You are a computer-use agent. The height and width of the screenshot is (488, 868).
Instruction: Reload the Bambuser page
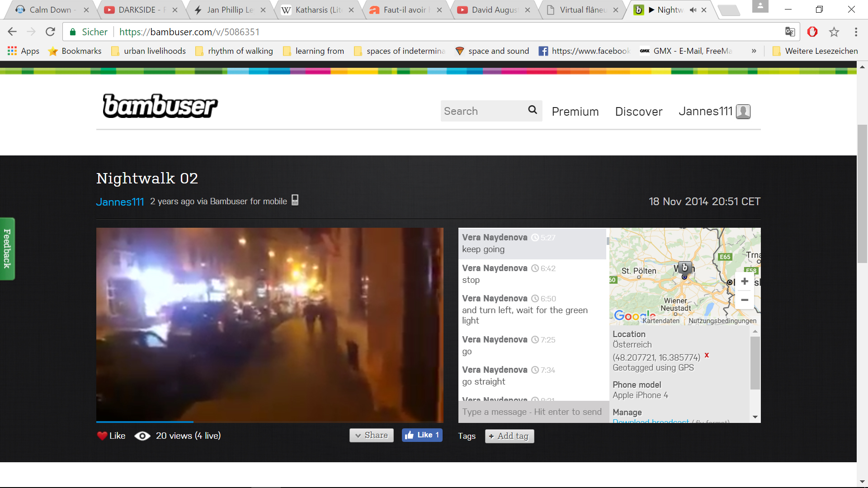pos(50,32)
